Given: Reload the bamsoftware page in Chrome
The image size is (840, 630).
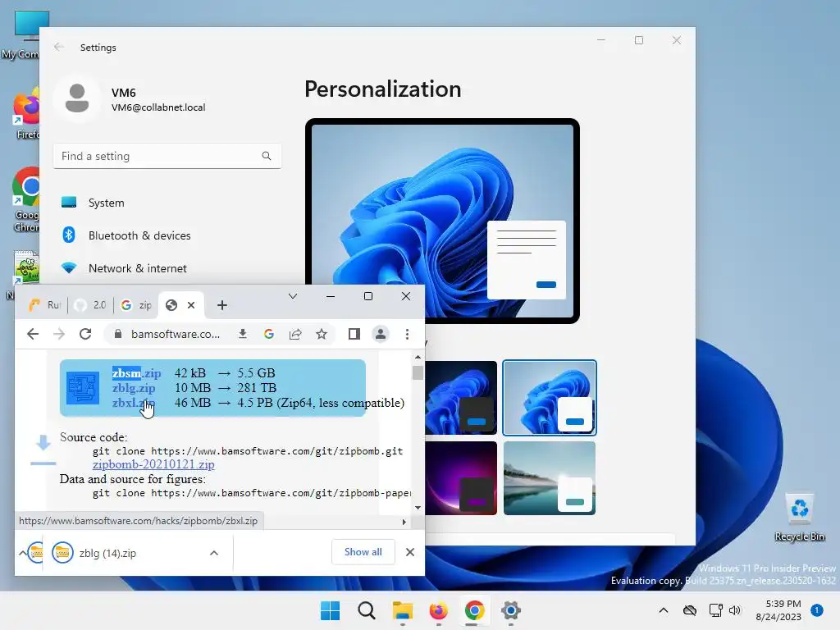Looking at the screenshot, I should [x=85, y=335].
